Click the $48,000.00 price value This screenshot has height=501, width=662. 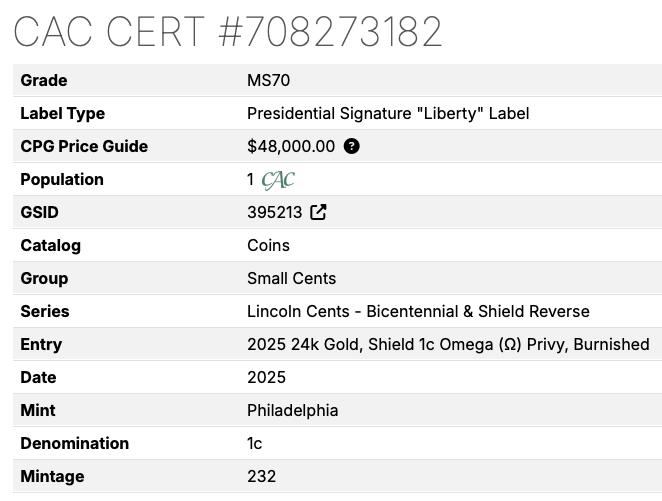coord(291,146)
